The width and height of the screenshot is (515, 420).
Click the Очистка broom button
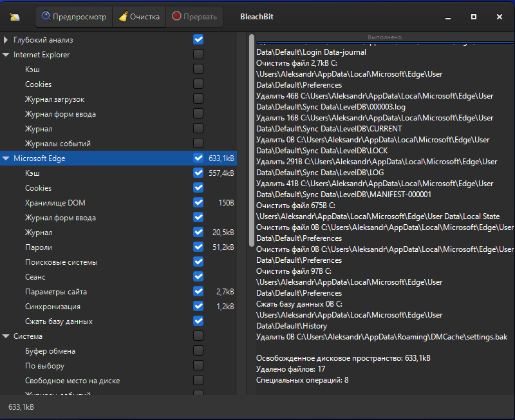138,17
